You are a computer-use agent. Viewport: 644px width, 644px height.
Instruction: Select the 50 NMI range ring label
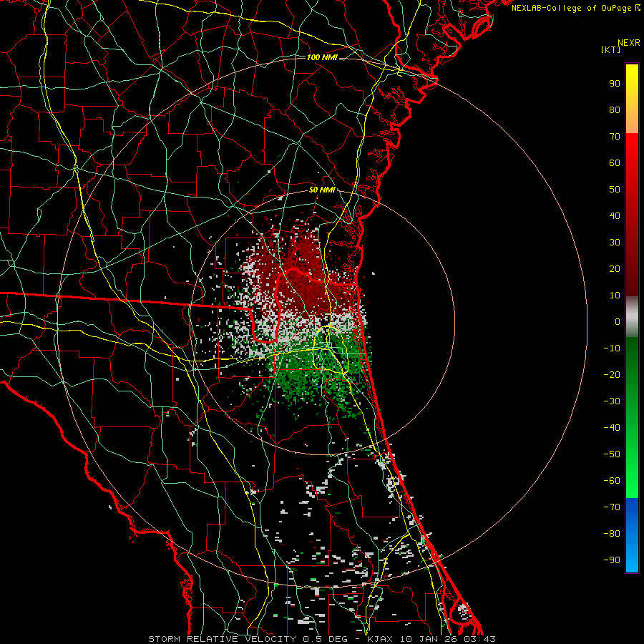322,190
